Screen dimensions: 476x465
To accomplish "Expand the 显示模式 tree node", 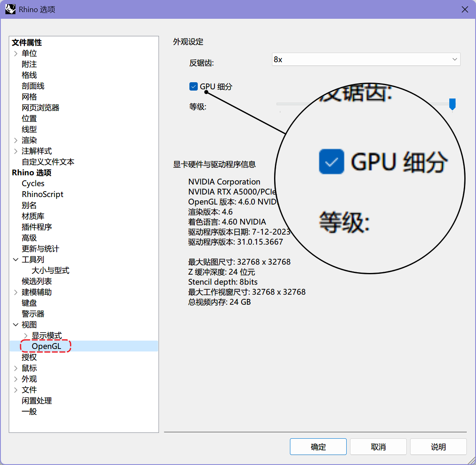I will [x=26, y=336].
